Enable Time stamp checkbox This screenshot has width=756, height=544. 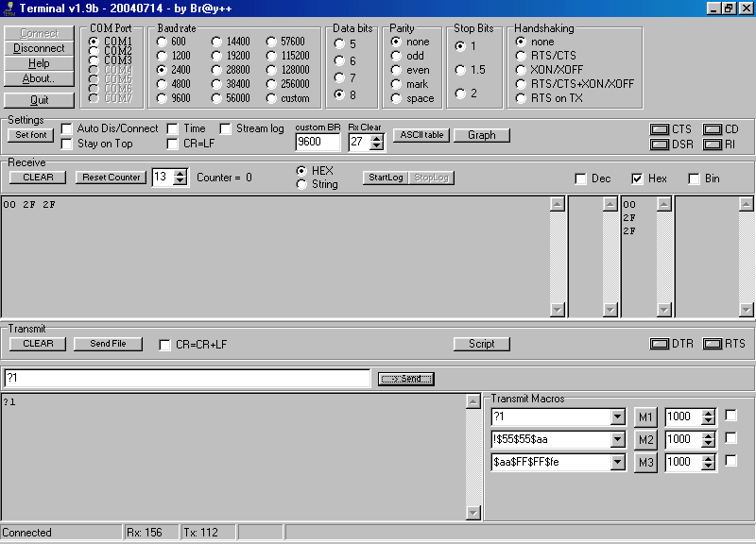coord(172,128)
